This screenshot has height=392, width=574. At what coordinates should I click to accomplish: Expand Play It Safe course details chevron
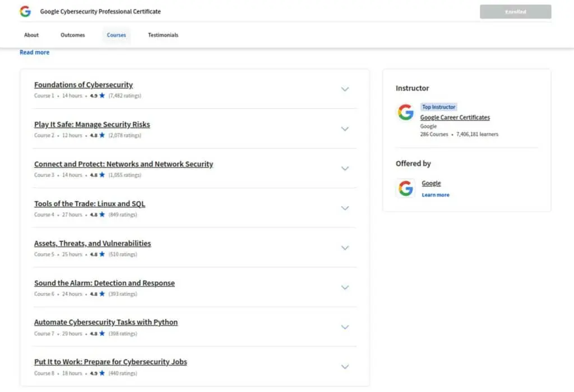(x=345, y=129)
